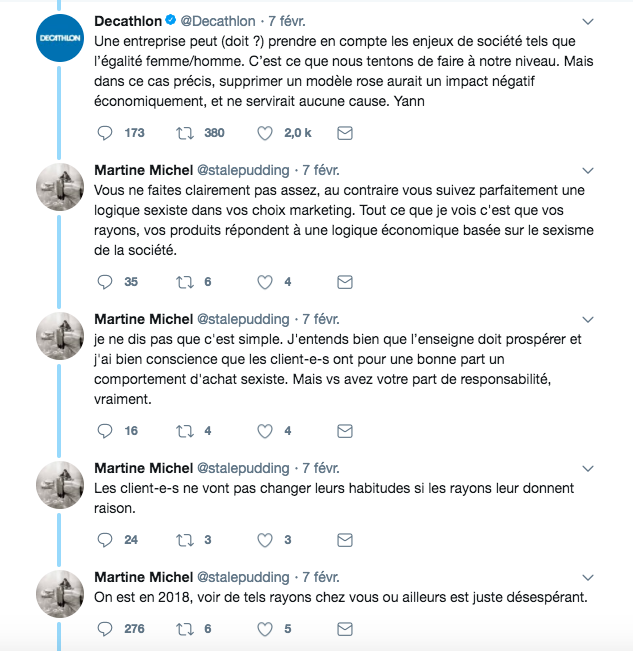
Task: Click Martine Michel's avatar on the last tweet
Action: tap(60, 594)
